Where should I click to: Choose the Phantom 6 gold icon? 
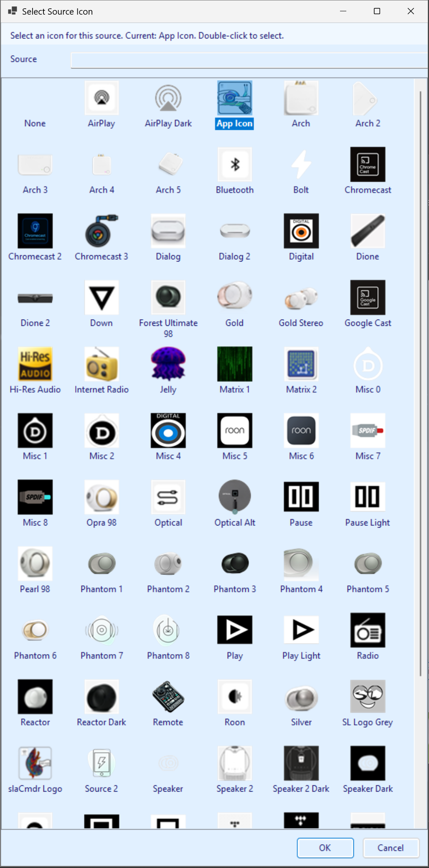point(35,630)
